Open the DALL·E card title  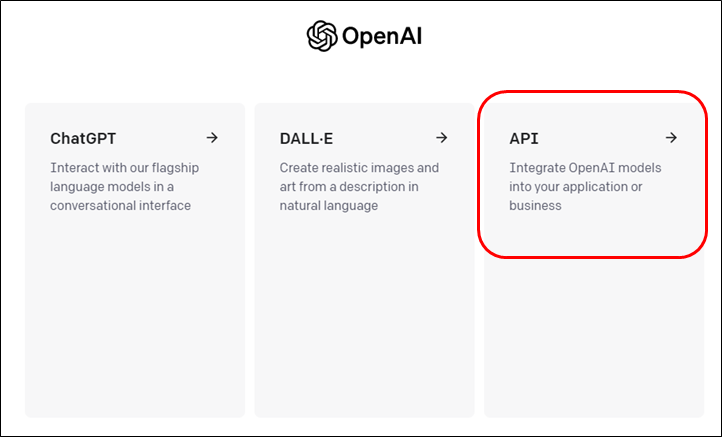click(x=306, y=138)
